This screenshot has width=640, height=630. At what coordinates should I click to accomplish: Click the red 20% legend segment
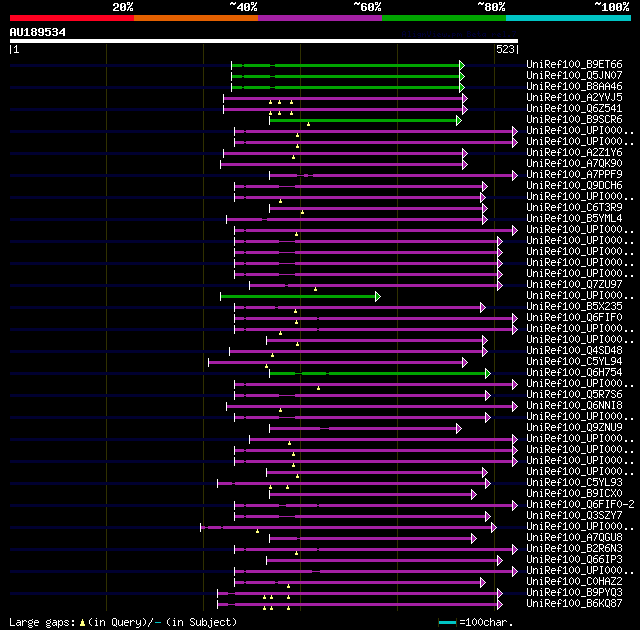(x=72, y=18)
